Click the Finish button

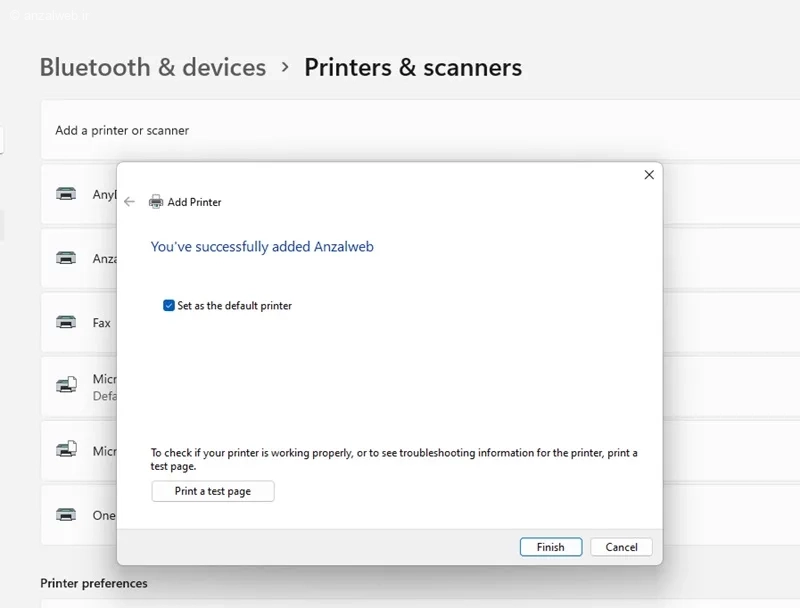[551, 547]
